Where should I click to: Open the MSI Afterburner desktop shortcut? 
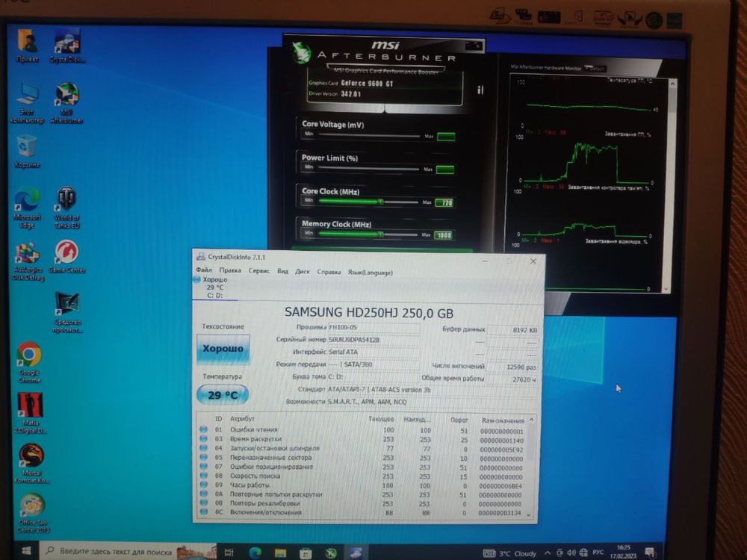click(x=67, y=102)
